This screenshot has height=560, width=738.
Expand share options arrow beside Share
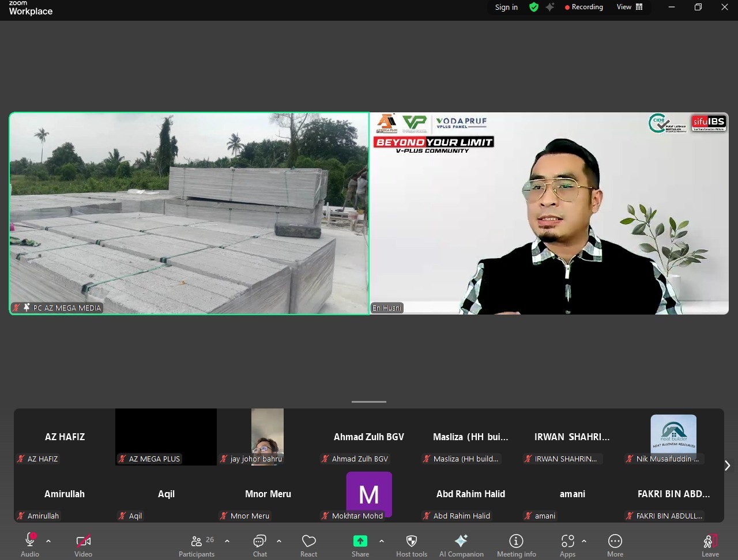382,541
